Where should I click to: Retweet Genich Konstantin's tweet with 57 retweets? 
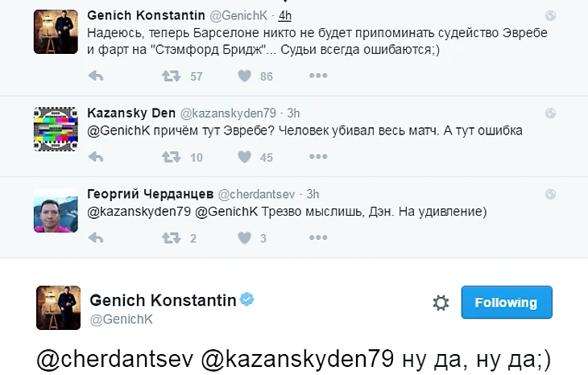pyautogui.click(x=170, y=76)
